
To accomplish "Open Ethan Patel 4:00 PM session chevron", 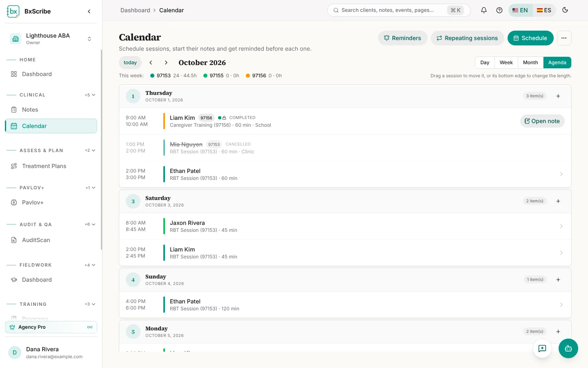I will (x=561, y=305).
